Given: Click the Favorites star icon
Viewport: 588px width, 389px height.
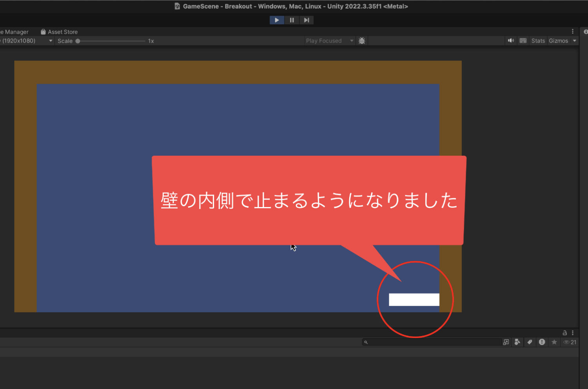Looking at the screenshot, I should pos(554,342).
